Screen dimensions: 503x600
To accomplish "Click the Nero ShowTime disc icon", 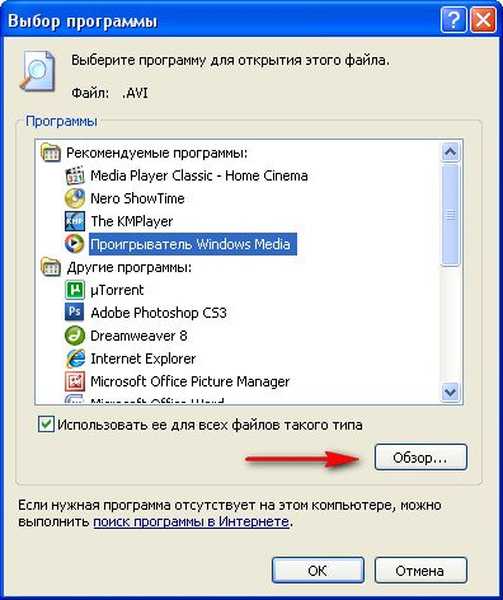I will point(75,198).
